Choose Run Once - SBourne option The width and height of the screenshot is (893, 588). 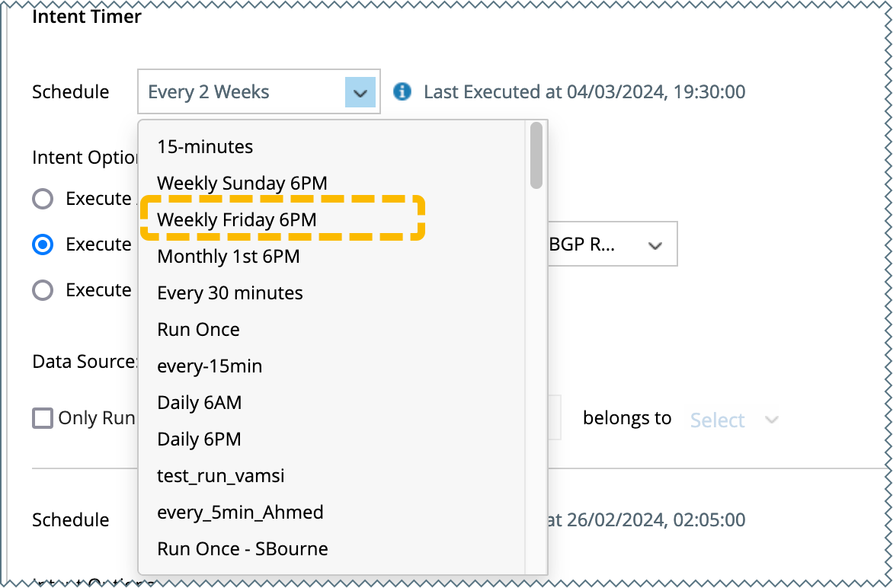pos(242,549)
